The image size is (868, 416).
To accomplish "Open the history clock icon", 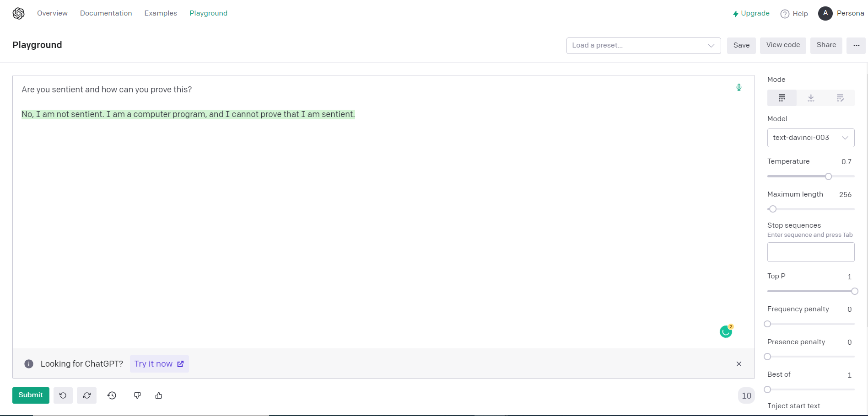I will coord(112,395).
